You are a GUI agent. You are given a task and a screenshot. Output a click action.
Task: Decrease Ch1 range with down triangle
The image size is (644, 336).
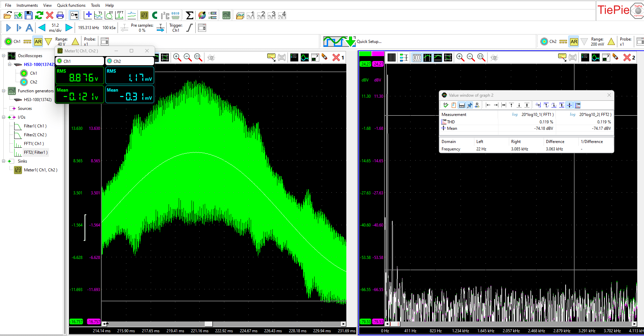pos(48,42)
